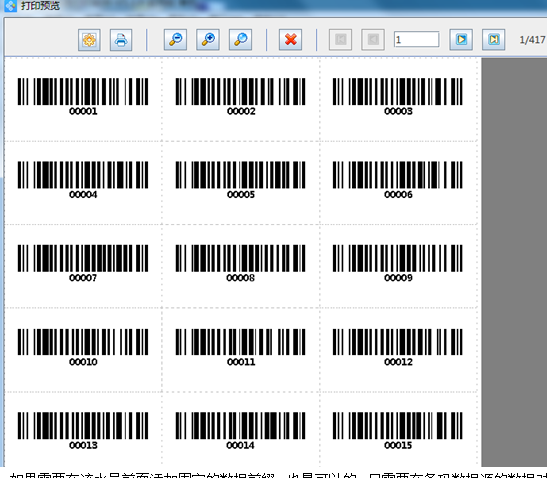Viewport: 547px width, 478px height.
Task: Go to first page button
Action: coord(340,39)
